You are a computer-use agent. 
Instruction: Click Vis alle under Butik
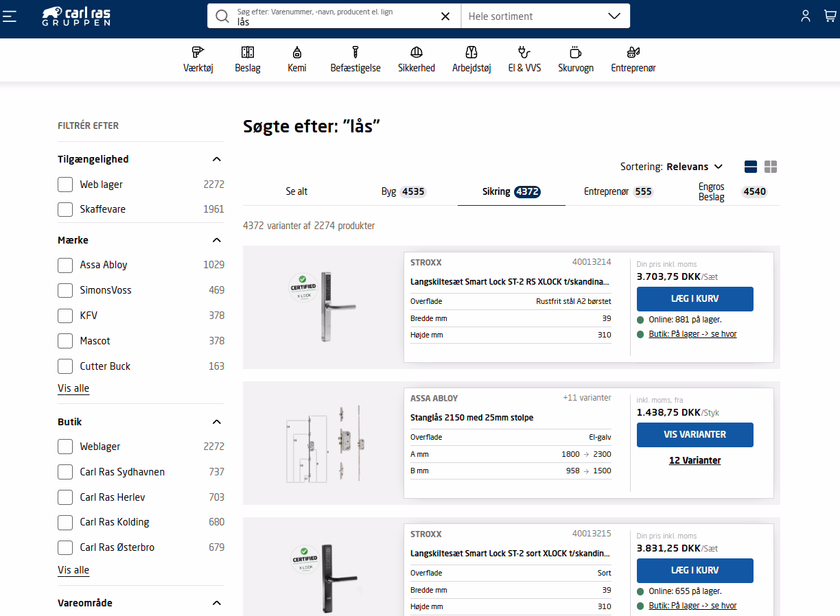(73, 570)
